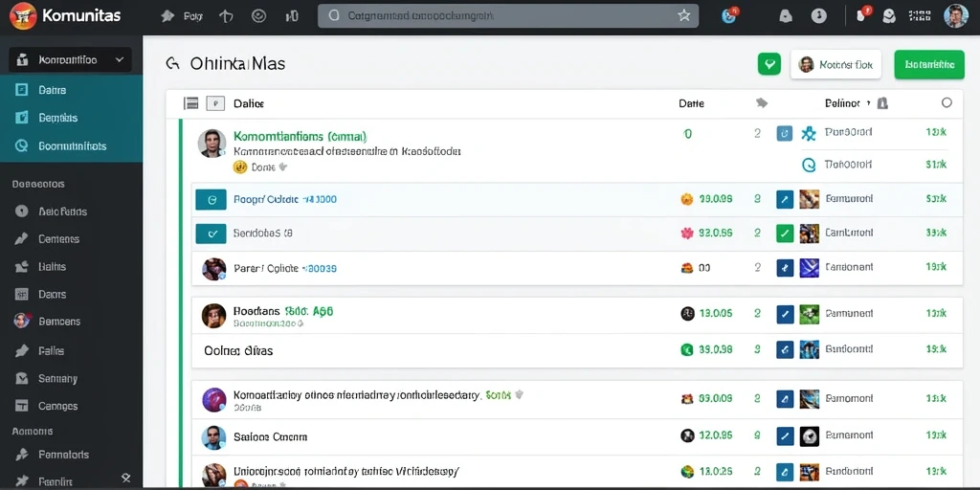Open the globe icon with red badge

pyautogui.click(x=729, y=15)
